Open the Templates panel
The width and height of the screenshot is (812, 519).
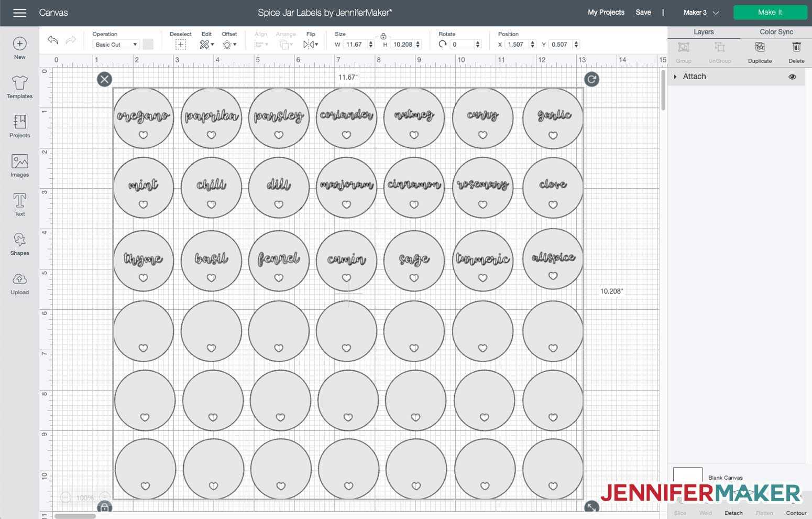click(x=19, y=87)
